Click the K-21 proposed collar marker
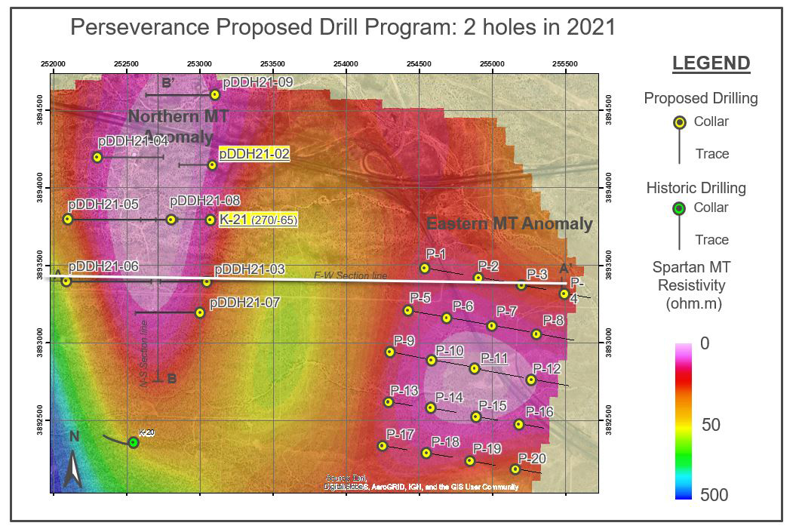 (x=211, y=220)
